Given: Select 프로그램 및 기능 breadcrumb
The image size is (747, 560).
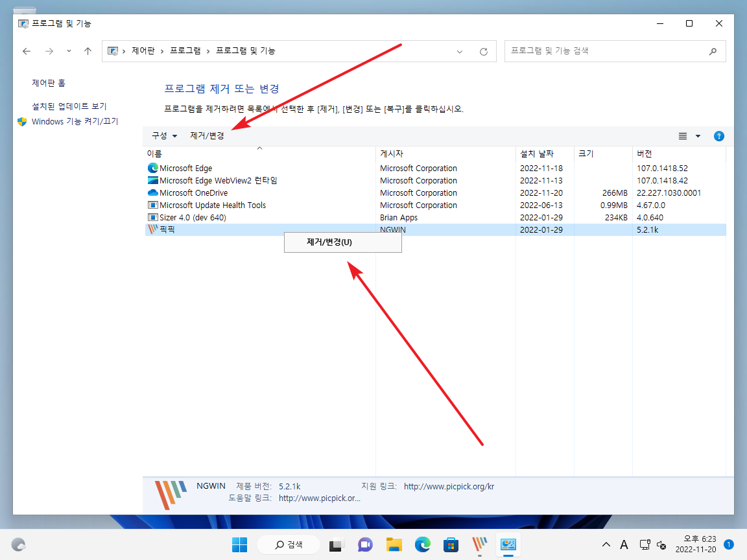Looking at the screenshot, I should (x=245, y=51).
